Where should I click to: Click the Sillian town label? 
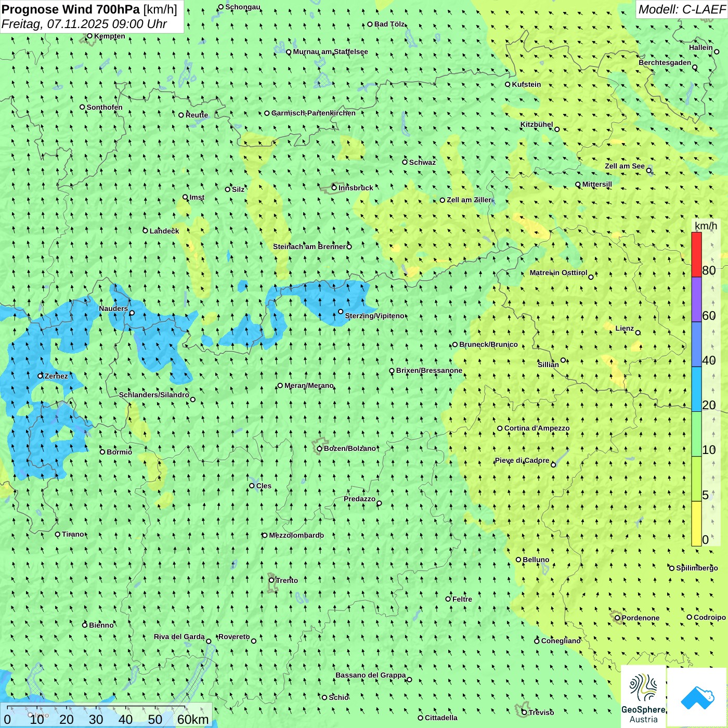point(548,364)
